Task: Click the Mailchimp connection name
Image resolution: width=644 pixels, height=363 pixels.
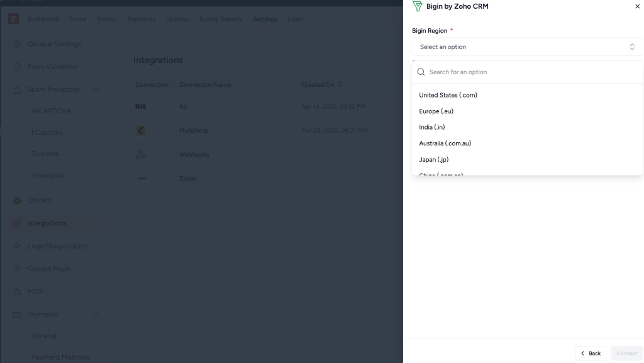Action: click(x=194, y=130)
